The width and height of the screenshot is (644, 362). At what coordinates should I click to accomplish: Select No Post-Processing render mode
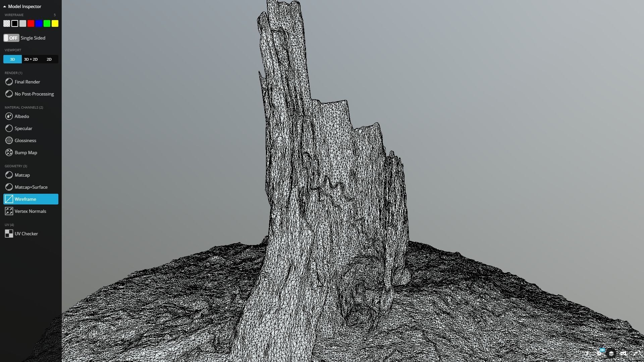(31, 94)
